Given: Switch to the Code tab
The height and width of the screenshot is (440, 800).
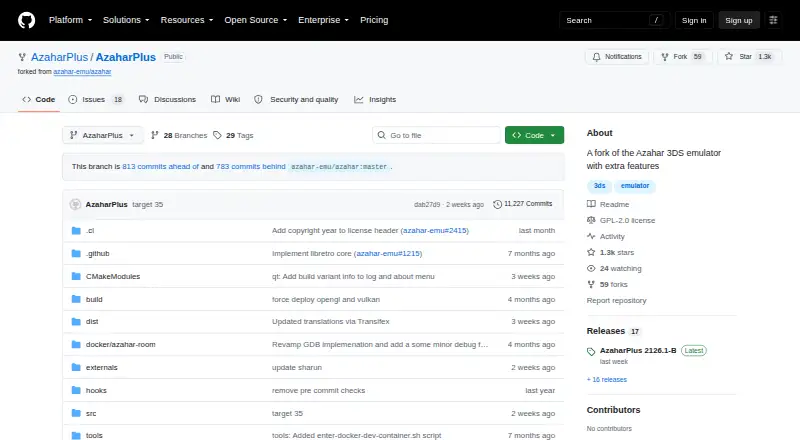Looking at the screenshot, I should [x=39, y=100].
